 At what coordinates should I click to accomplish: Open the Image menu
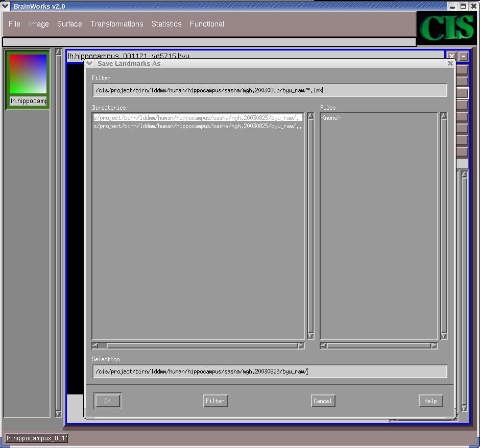point(39,24)
